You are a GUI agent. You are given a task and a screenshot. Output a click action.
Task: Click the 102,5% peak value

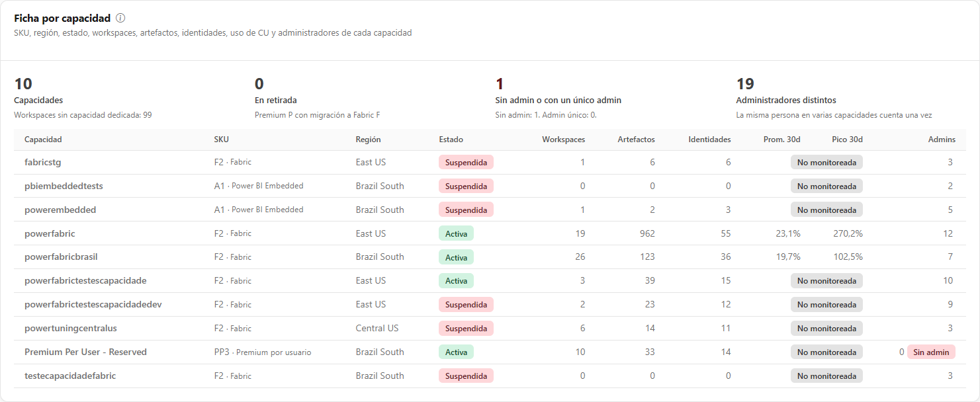click(848, 257)
